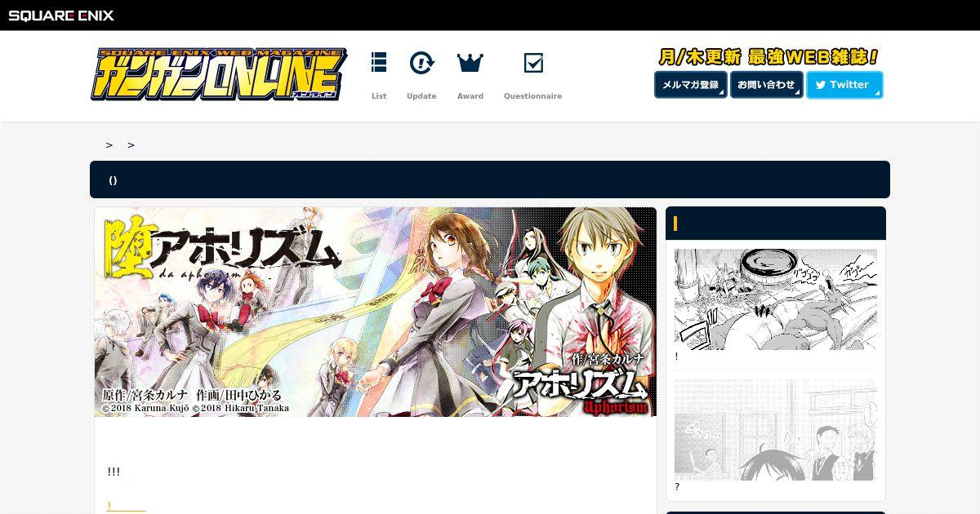Open the Award crown icon
The image size is (980, 514).
[470, 63]
